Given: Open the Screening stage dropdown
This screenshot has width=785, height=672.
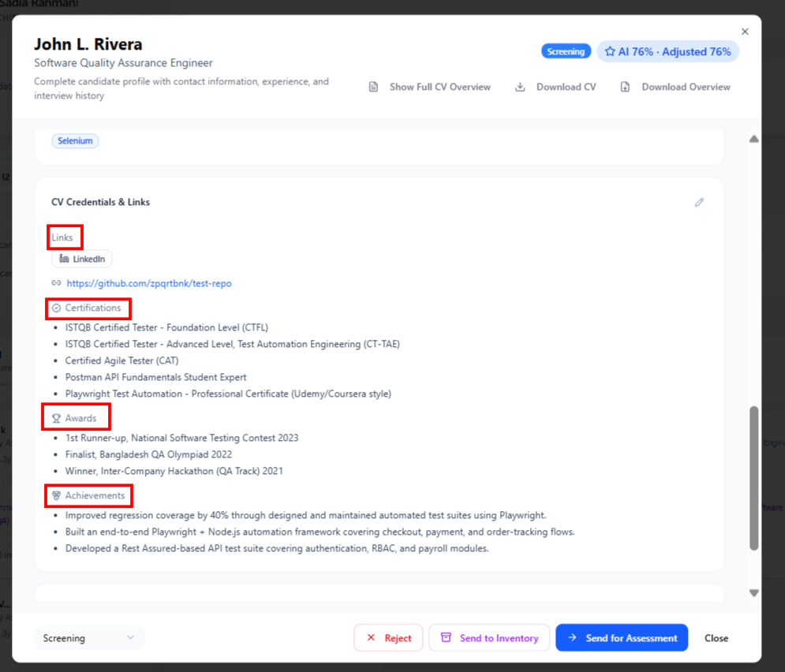Looking at the screenshot, I should (x=89, y=638).
